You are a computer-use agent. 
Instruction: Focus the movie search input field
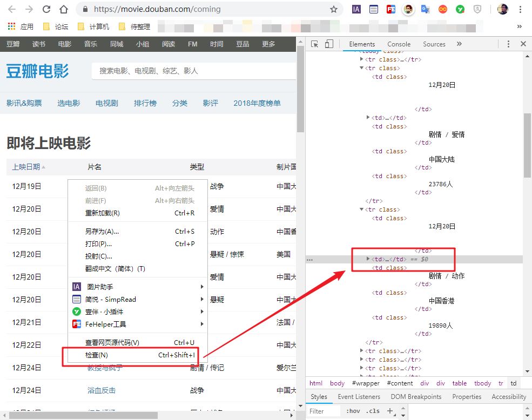coord(194,71)
